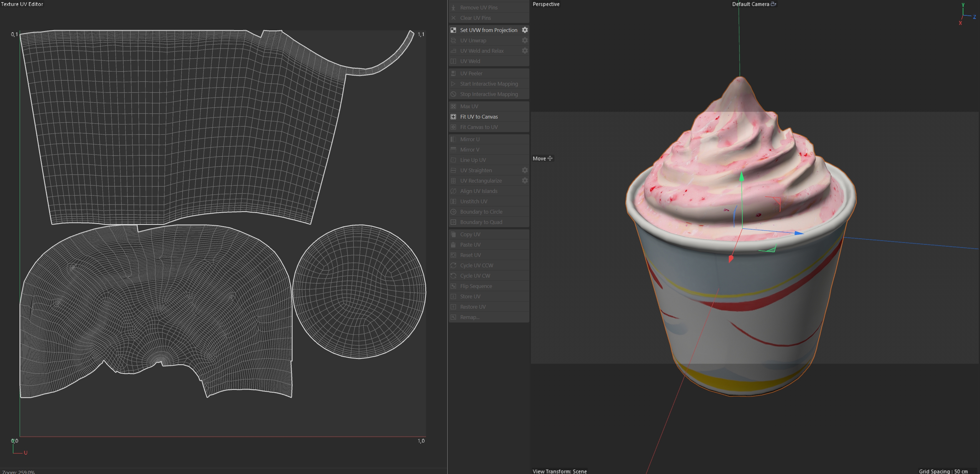This screenshot has width=980, height=474.
Task: Run the UV Peeler command
Action: point(471,73)
